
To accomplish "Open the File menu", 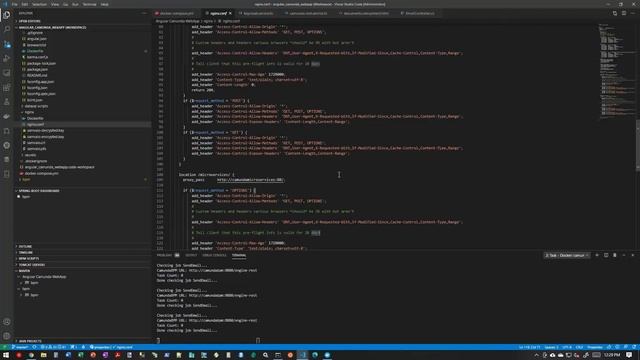I will (x=15, y=4).
